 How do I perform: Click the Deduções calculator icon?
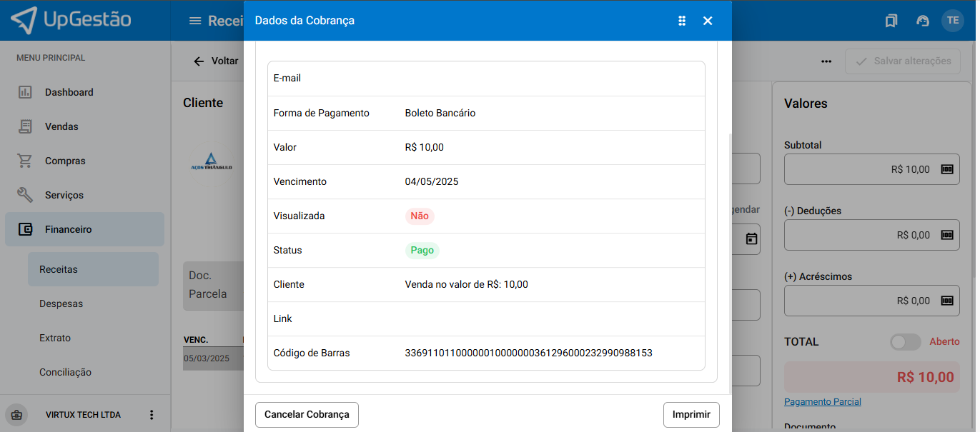click(x=947, y=235)
